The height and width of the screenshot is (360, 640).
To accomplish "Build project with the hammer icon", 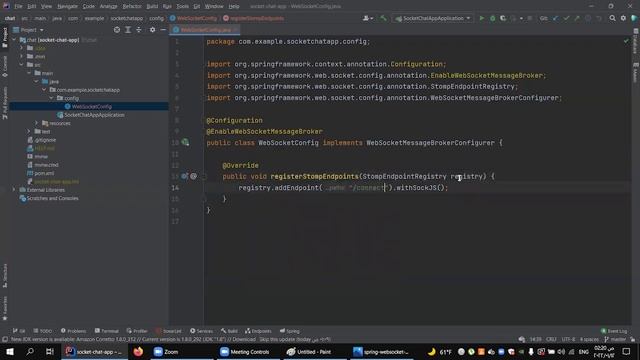I will click(x=383, y=18).
